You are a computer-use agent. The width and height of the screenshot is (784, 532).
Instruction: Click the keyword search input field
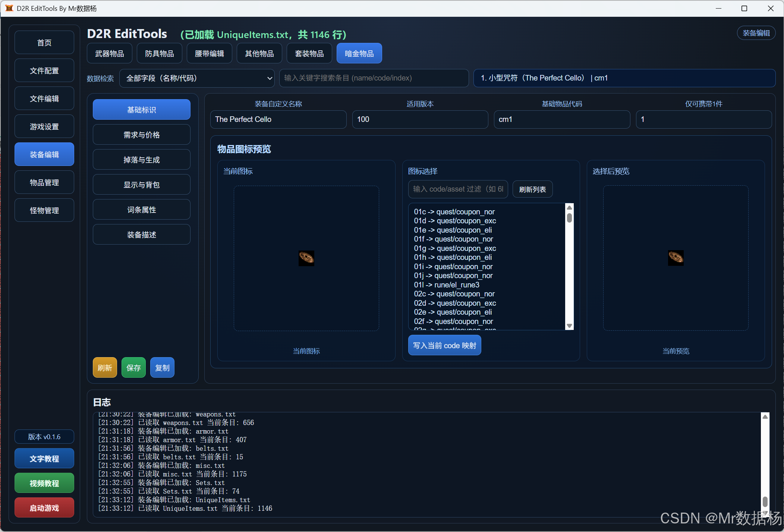374,78
